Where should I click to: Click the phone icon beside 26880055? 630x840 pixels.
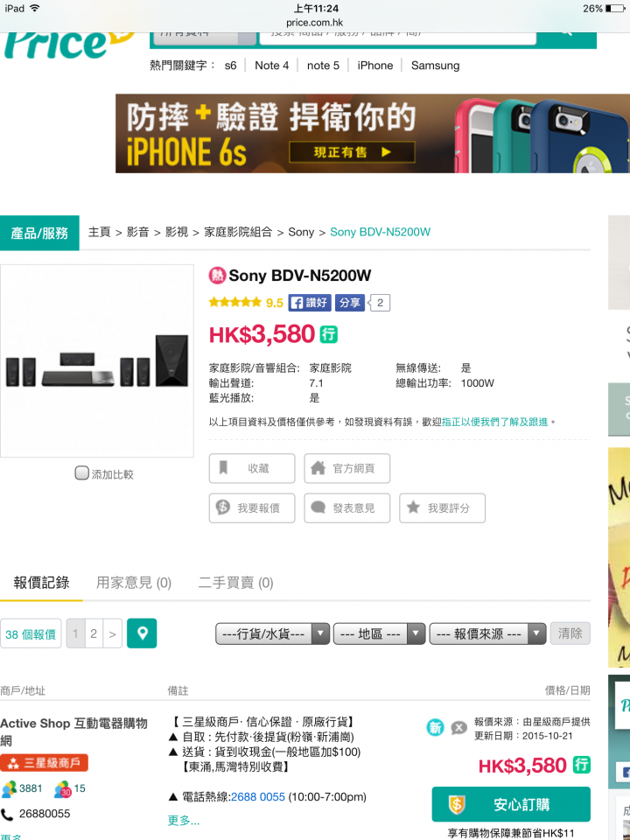point(8,814)
